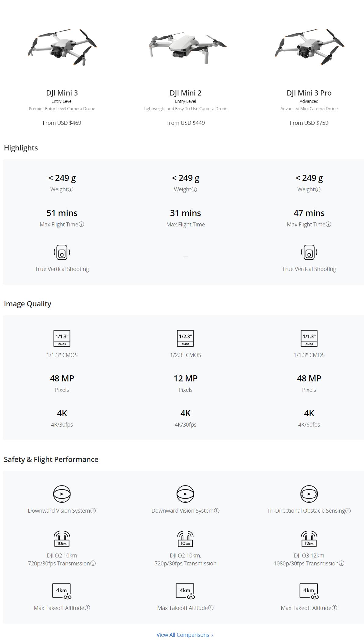Open info tooltip for DJI Mini 3 Max Flight Time

(81, 224)
